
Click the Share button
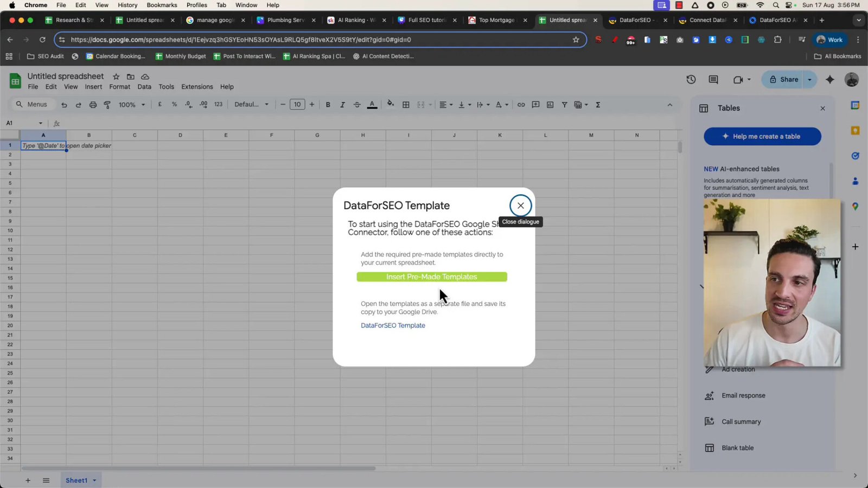783,80
